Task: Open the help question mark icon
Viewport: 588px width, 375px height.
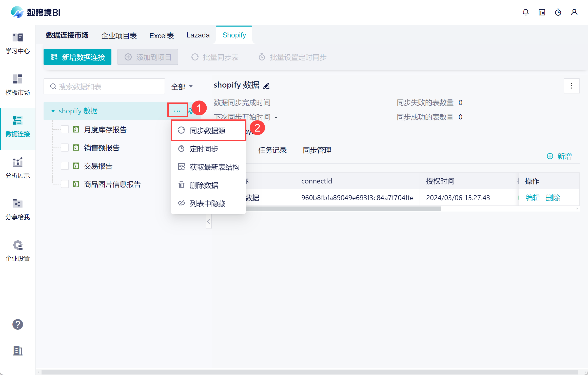Action: click(18, 324)
